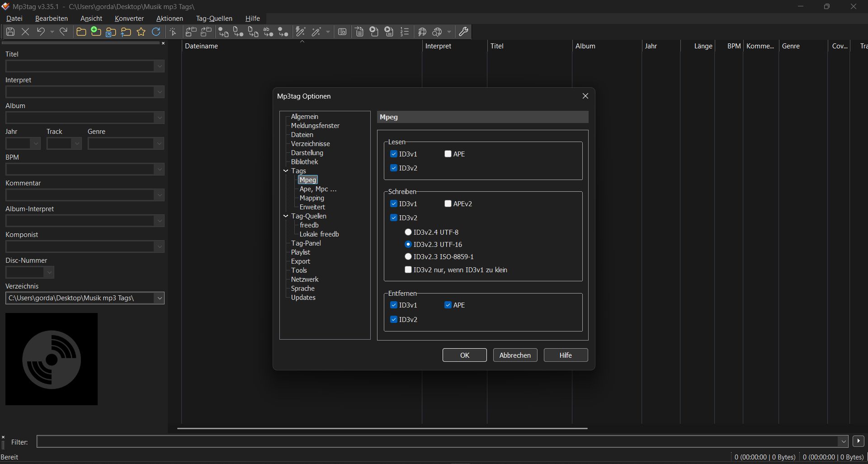Open the Genre dropdown arrow in tag panel
This screenshot has height=464, width=868.
tap(159, 144)
